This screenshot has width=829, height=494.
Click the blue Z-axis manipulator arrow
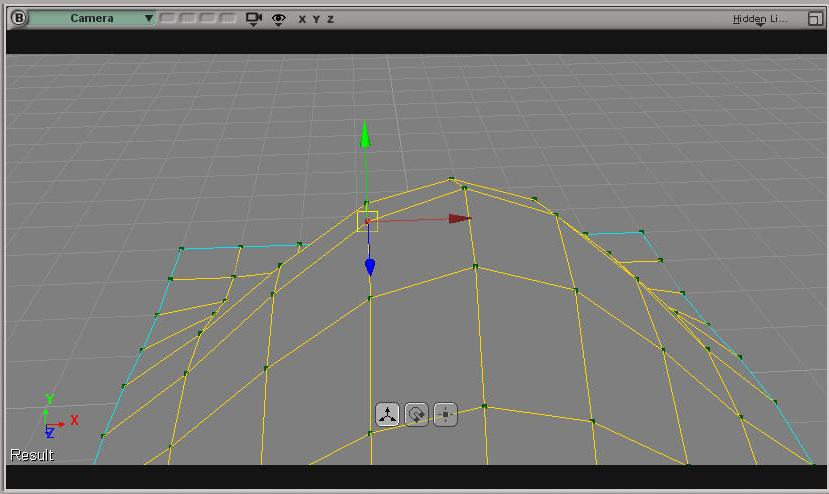click(370, 266)
